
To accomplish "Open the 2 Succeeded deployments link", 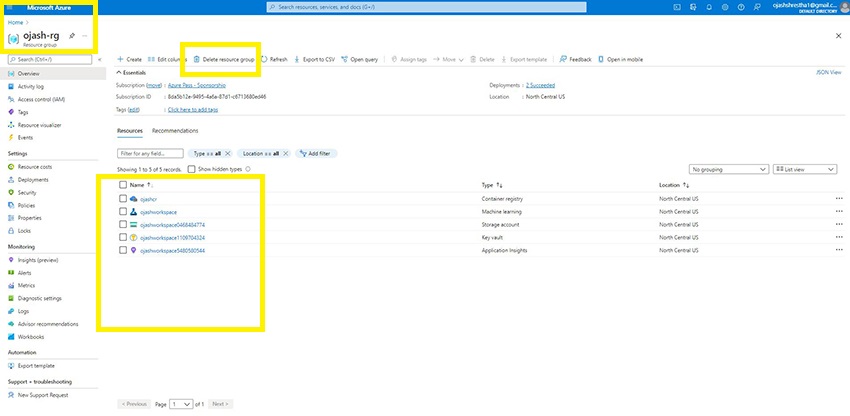I will pyautogui.click(x=540, y=85).
